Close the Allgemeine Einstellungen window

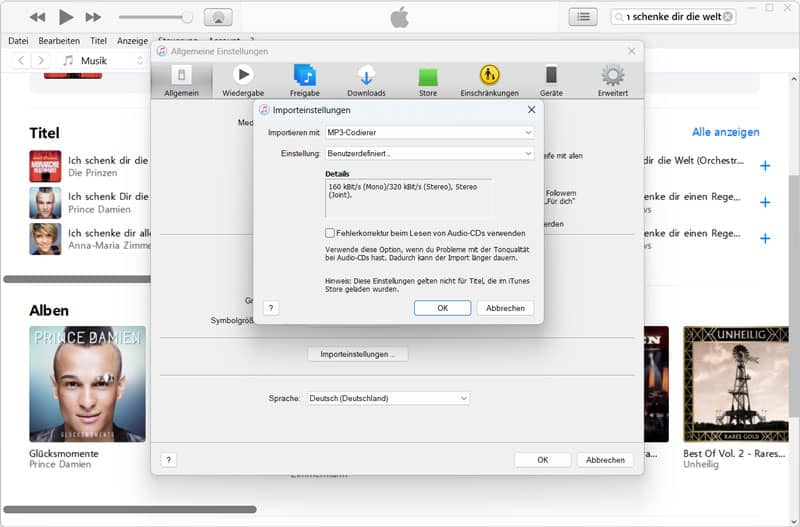coord(632,51)
